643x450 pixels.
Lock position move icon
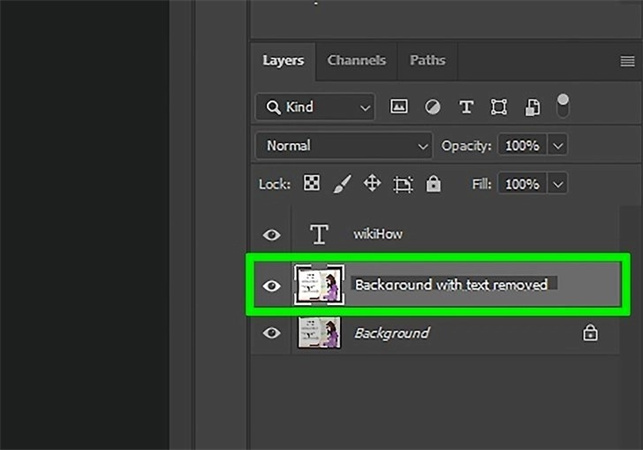pos(372,183)
